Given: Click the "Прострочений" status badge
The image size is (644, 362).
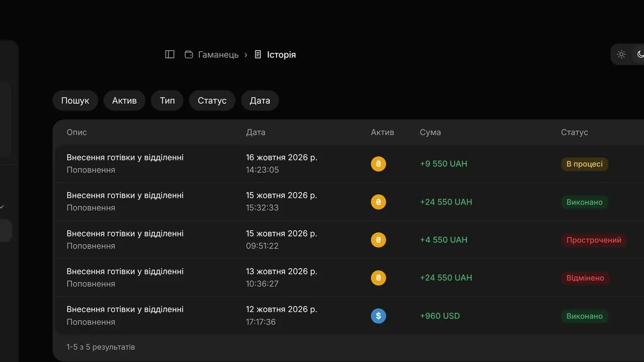Looking at the screenshot, I should [594, 240].
